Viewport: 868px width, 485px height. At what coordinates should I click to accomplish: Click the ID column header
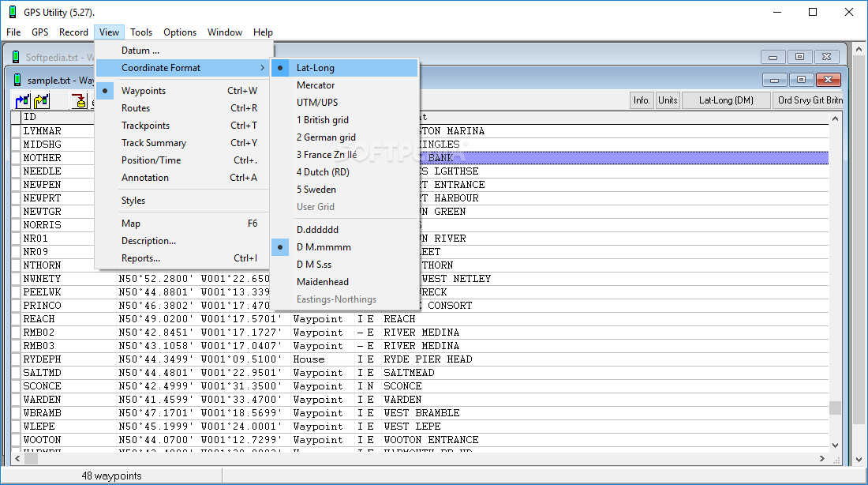pos(58,117)
